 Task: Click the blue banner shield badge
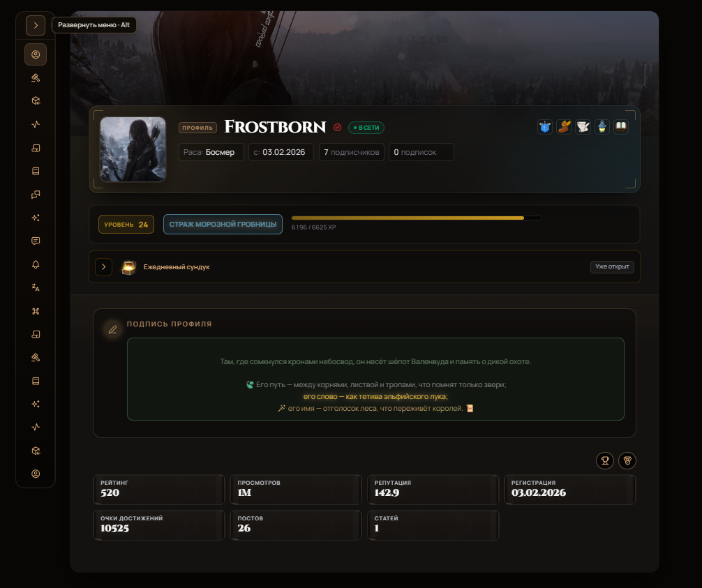click(545, 127)
